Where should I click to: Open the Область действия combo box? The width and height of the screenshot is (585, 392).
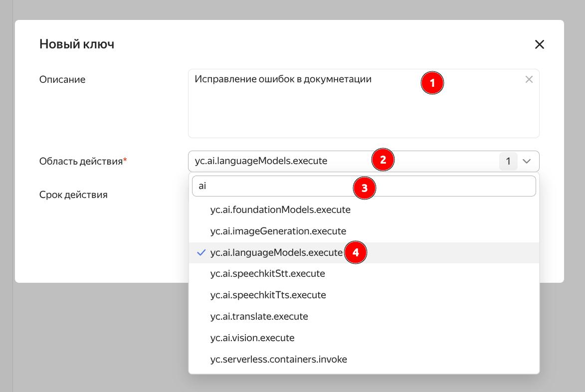click(279, 161)
